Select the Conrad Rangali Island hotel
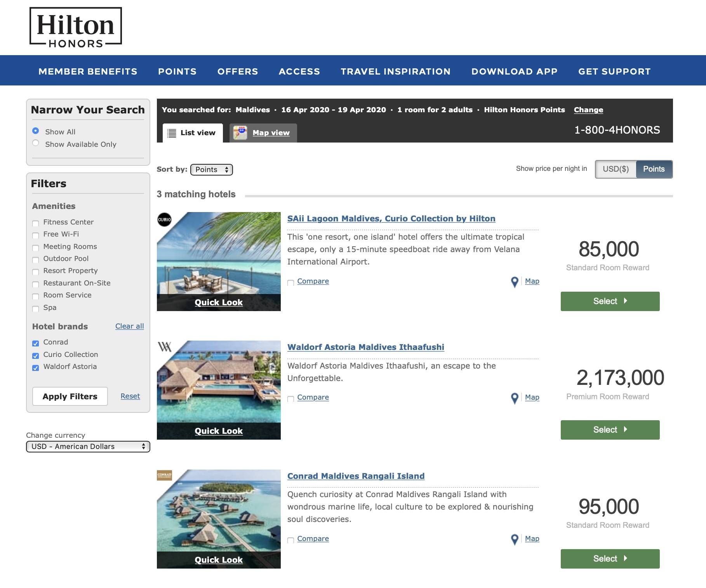 point(610,559)
